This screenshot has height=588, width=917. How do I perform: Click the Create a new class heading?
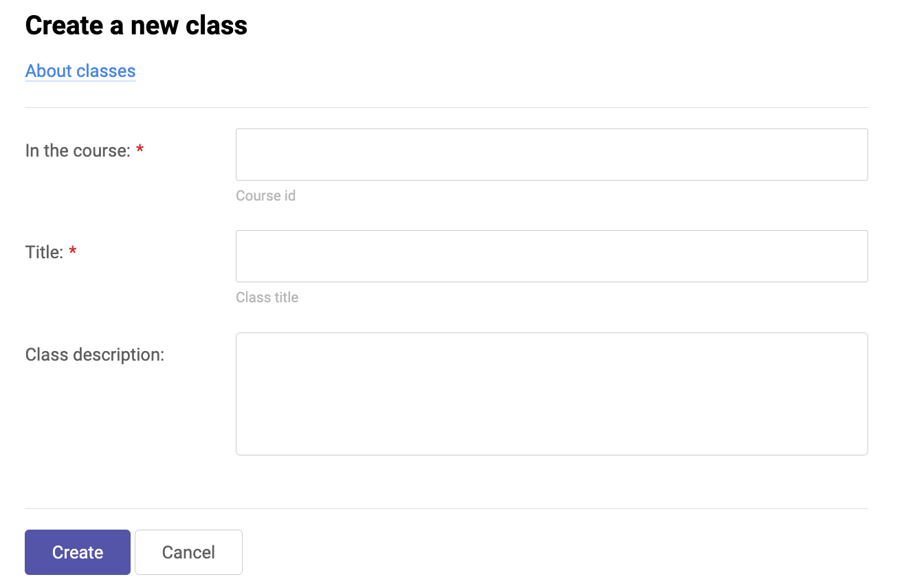coord(135,25)
